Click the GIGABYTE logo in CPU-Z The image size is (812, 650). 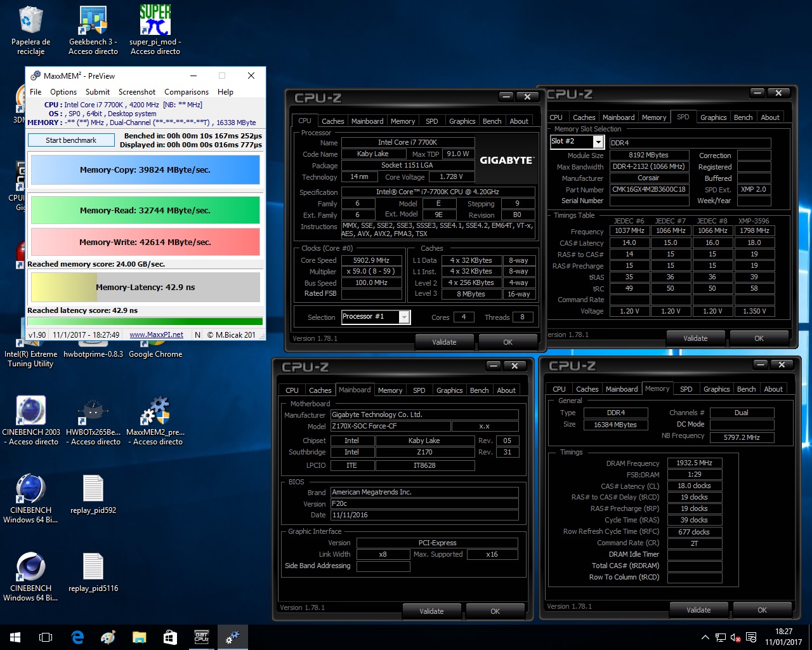point(506,161)
